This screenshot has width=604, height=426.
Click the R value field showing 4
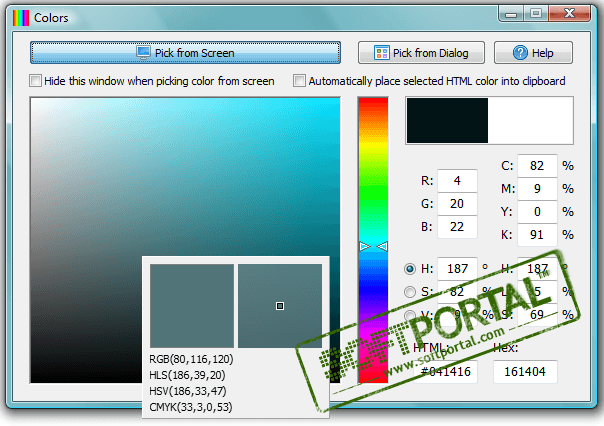point(457,181)
